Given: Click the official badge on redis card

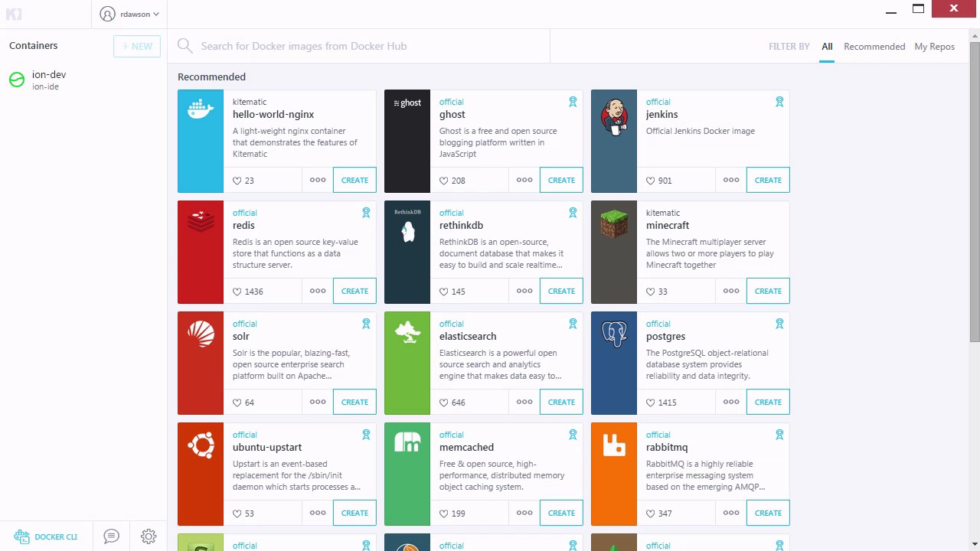Looking at the screenshot, I should [366, 213].
